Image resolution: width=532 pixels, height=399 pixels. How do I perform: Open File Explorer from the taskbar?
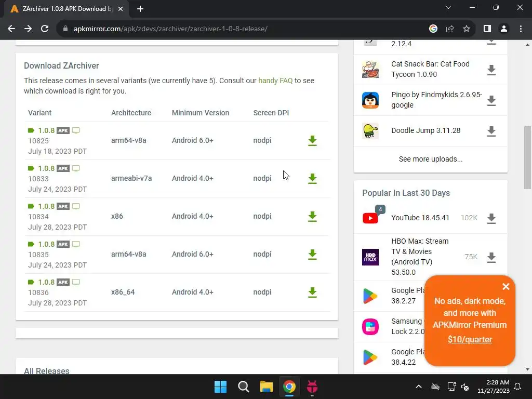click(x=267, y=387)
